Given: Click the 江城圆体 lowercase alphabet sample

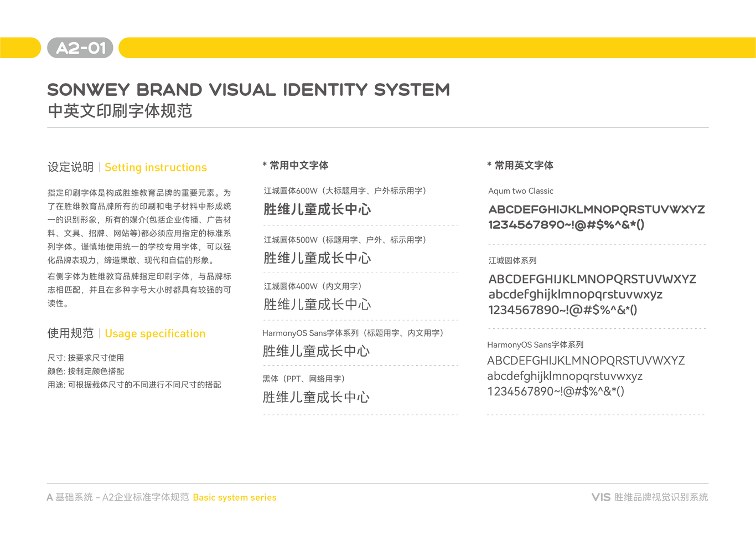Looking at the screenshot, I should [x=576, y=295].
